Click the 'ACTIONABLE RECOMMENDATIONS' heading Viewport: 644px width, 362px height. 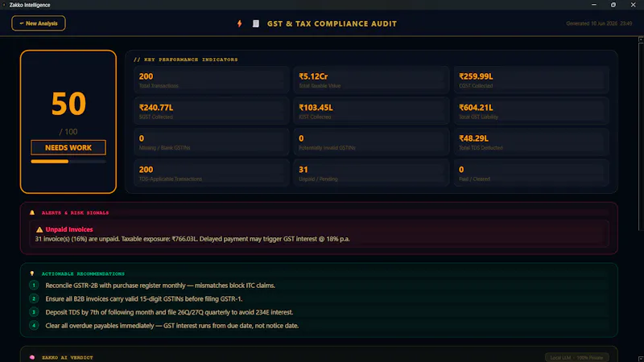pos(83,274)
